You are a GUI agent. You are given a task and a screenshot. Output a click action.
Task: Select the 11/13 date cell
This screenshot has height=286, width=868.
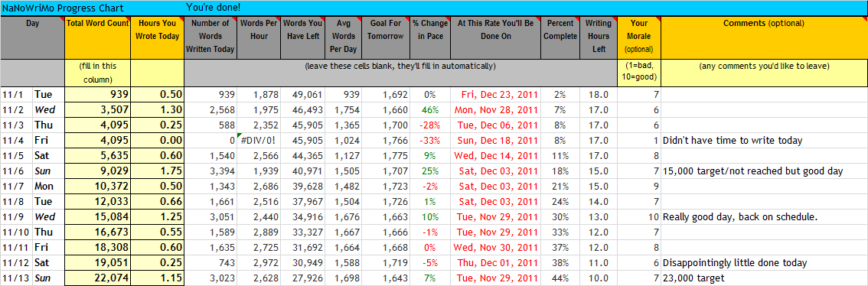[x=16, y=278]
